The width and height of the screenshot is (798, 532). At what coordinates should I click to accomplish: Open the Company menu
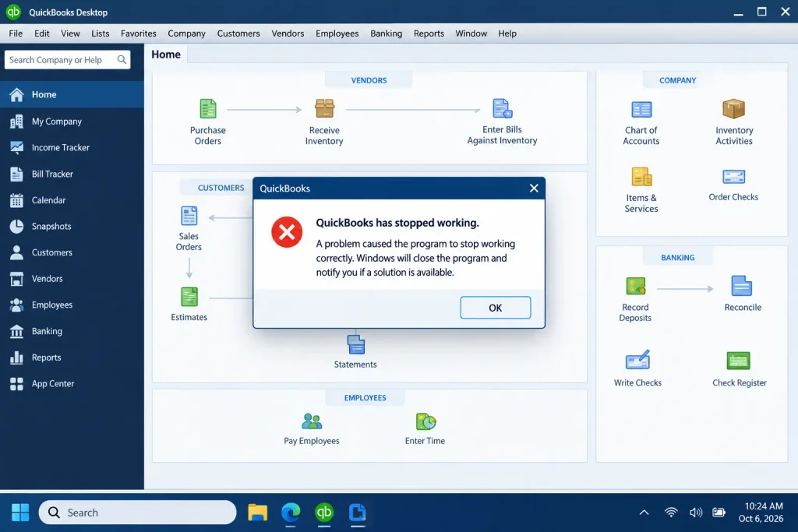pos(187,33)
